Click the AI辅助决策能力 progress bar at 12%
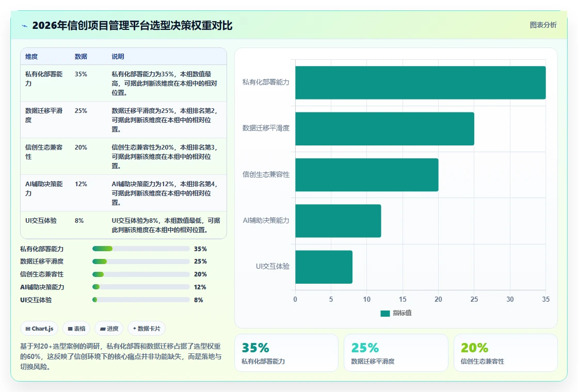The image size is (578, 392). click(x=141, y=287)
